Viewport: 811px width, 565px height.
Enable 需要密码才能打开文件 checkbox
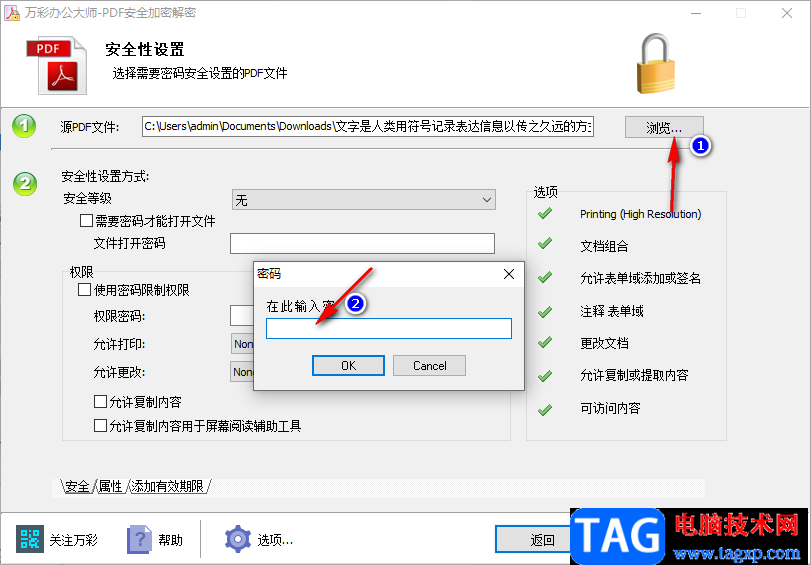[x=86, y=221]
